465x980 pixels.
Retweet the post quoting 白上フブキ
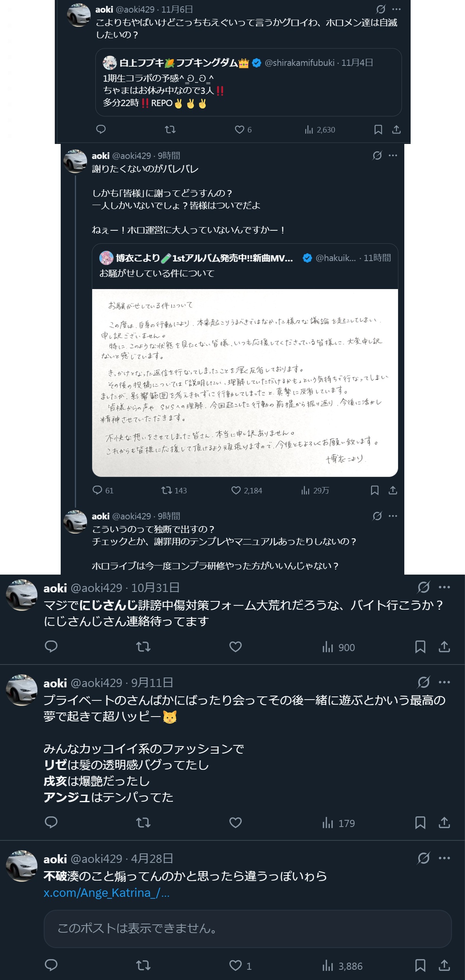(170, 129)
